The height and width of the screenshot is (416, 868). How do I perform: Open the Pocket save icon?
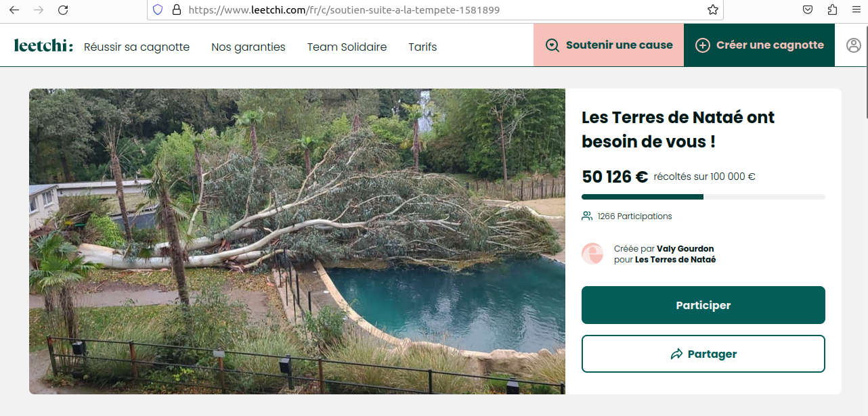click(x=808, y=10)
